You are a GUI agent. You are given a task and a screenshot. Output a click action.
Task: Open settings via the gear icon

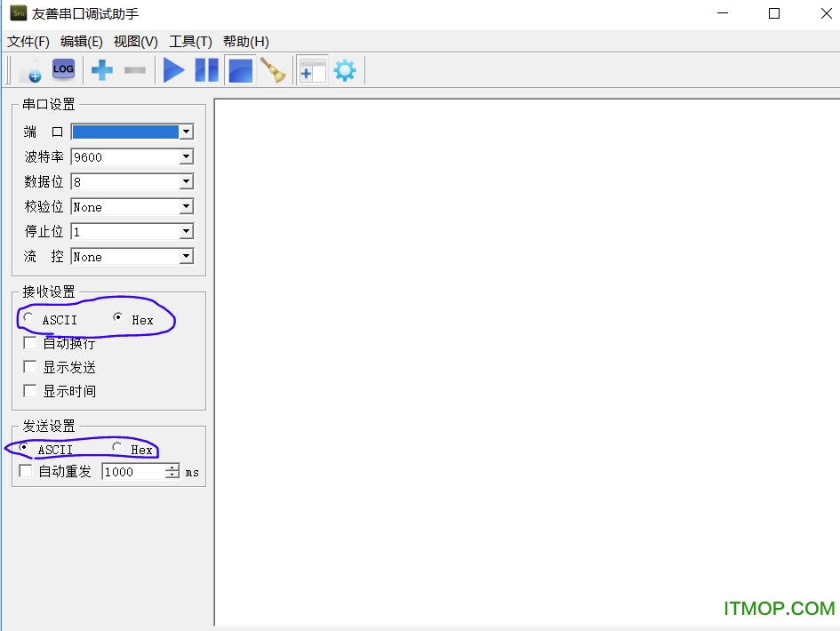point(345,70)
